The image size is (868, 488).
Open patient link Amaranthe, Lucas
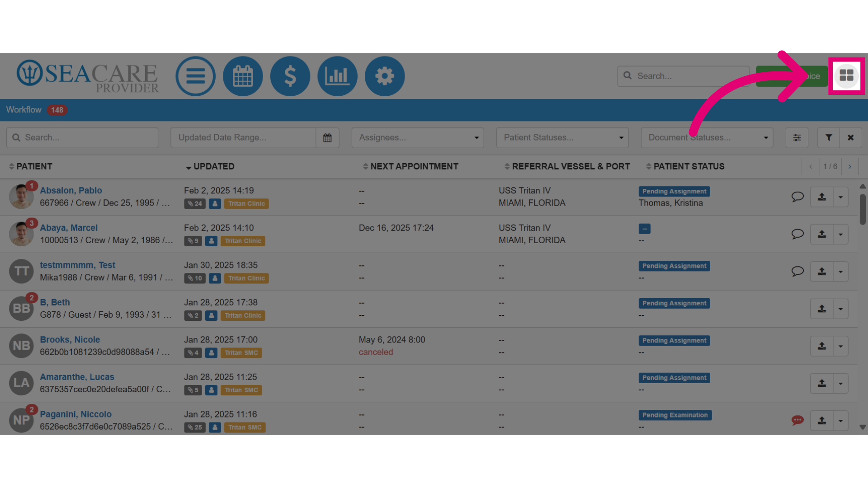[77, 377]
